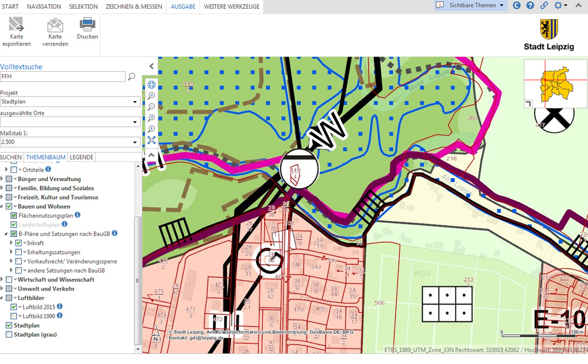Check the Stadtplan (grau) checkbox
This screenshot has width=588, height=364.
coord(9,335)
